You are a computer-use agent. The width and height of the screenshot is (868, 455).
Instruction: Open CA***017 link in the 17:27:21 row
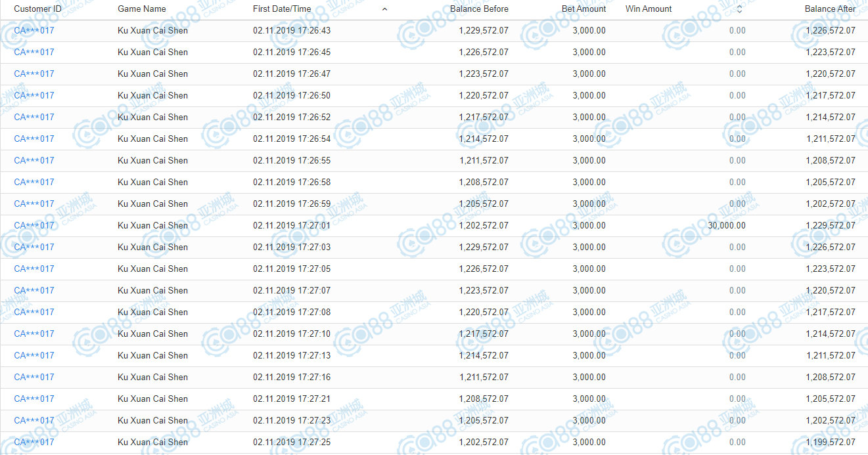pyautogui.click(x=34, y=399)
